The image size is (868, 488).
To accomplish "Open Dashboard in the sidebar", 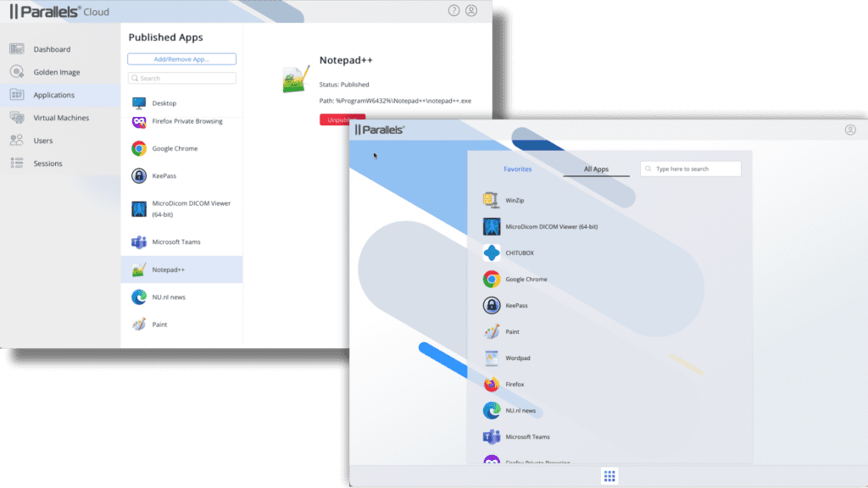I will pyautogui.click(x=52, y=49).
